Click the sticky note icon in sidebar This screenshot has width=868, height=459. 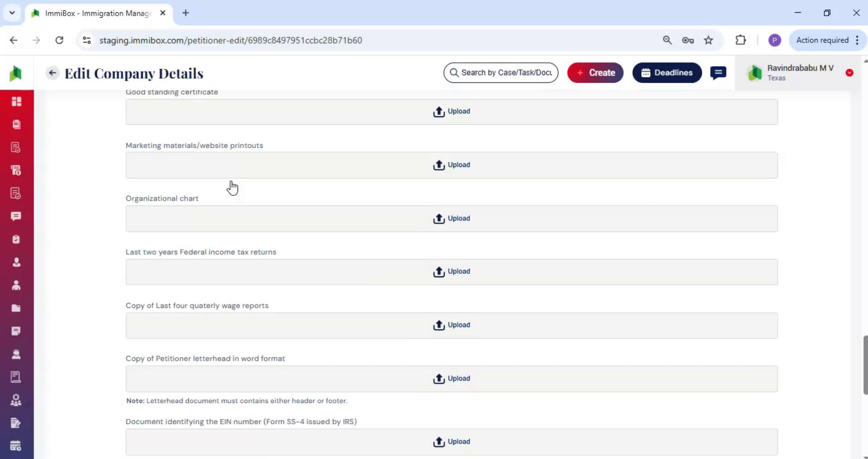16,331
